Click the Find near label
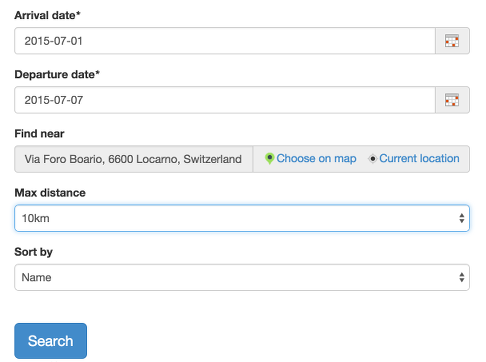The image size is (486, 362). tap(39, 134)
